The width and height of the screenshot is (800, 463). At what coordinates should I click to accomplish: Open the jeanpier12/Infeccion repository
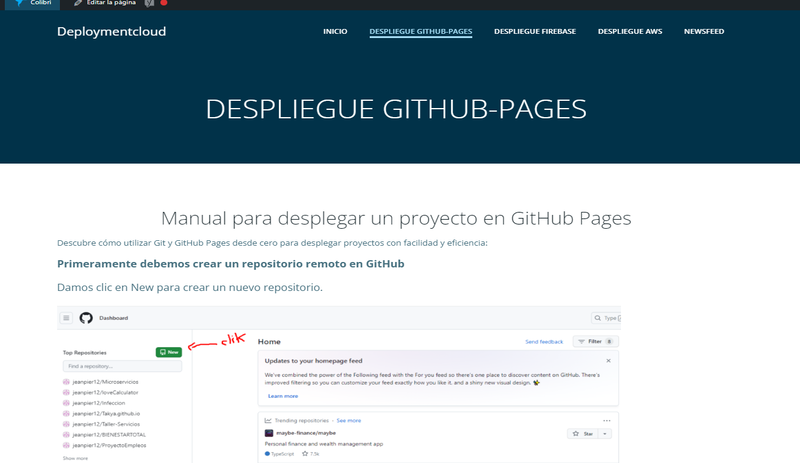coord(98,403)
